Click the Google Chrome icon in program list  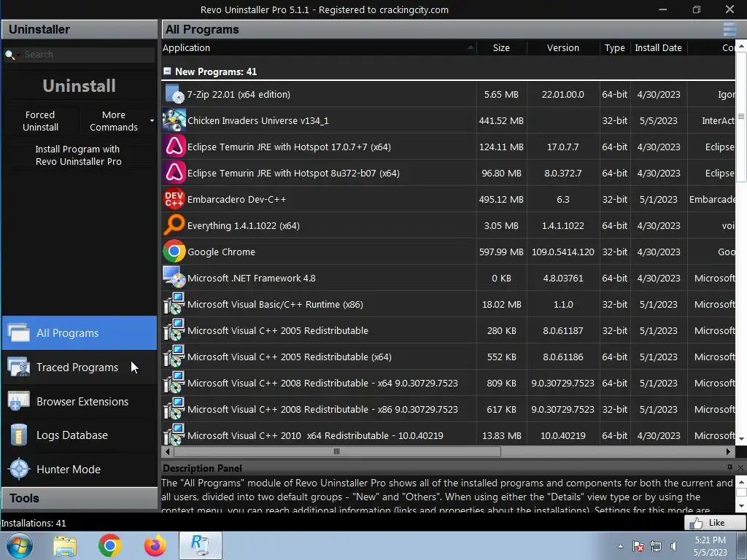pos(174,252)
